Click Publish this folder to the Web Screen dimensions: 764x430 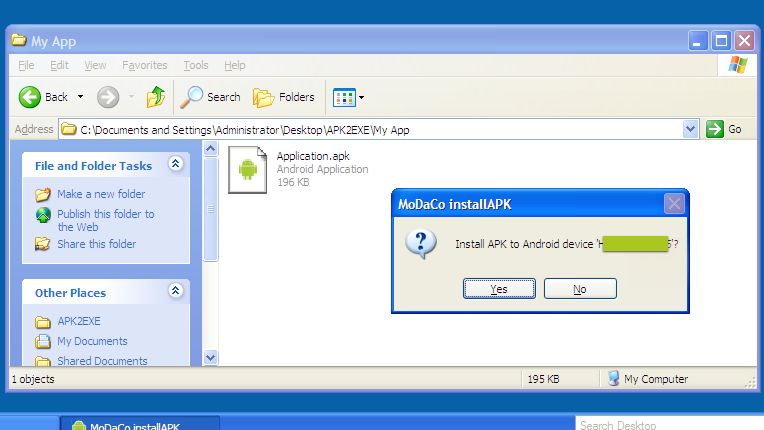[x=106, y=221]
